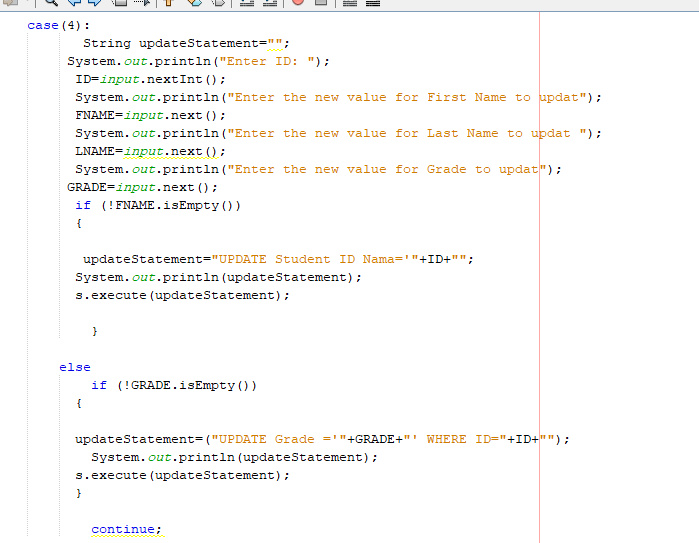Click the blue right-arrow Find Next icon
The width and height of the screenshot is (699, 543).
click(x=95, y=2)
